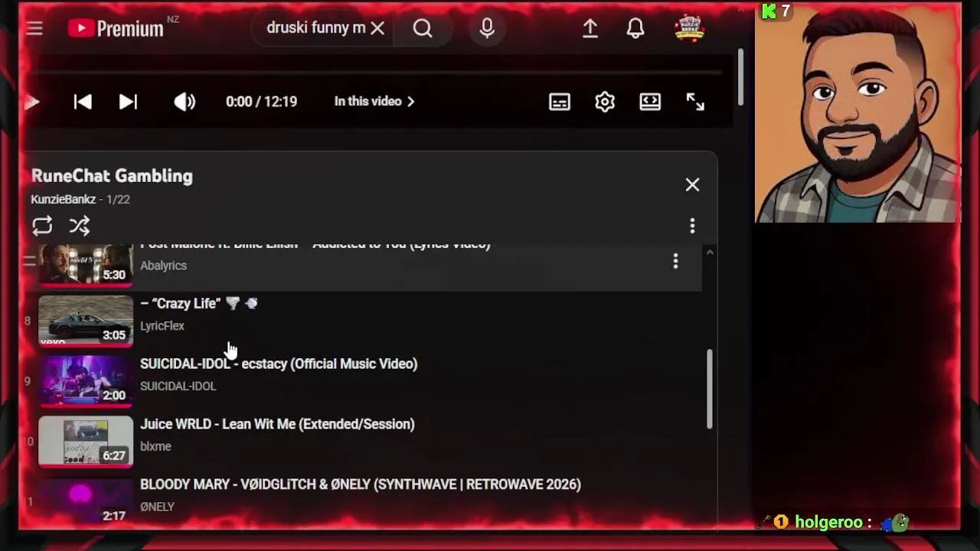Run search with magnifying glass icon

[x=423, y=28]
